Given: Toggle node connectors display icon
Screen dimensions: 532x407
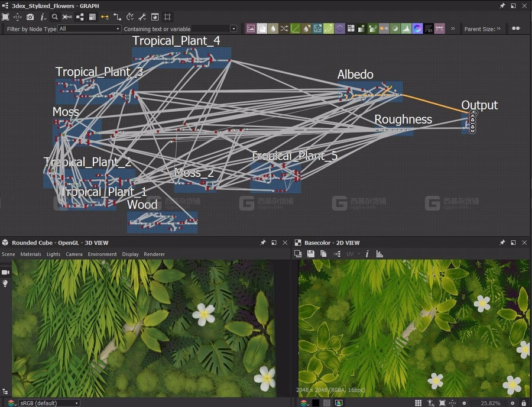Looking at the screenshot, I should click(x=67, y=17).
